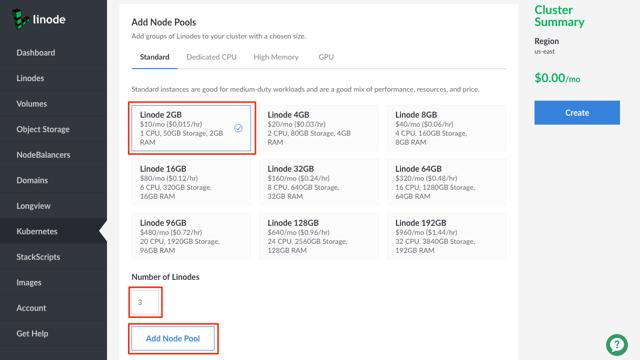Focus the Number of Linodes field
640x360 pixels.
(145, 302)
